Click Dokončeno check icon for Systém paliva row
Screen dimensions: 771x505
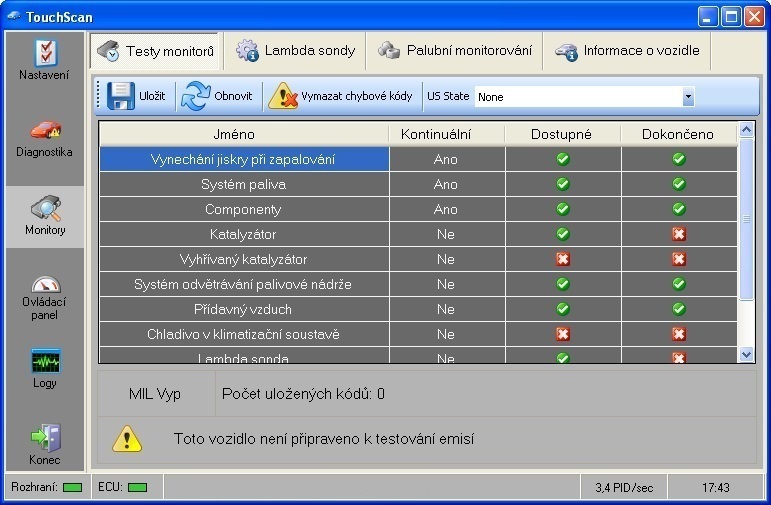click(679, 184)
